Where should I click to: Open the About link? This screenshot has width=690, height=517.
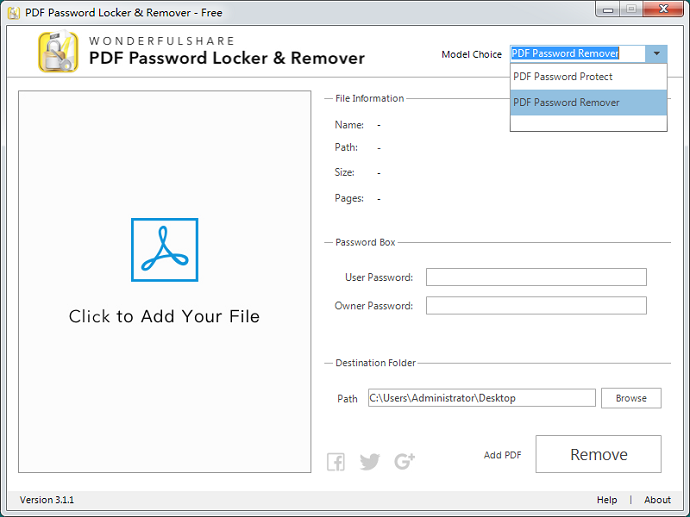657,500
